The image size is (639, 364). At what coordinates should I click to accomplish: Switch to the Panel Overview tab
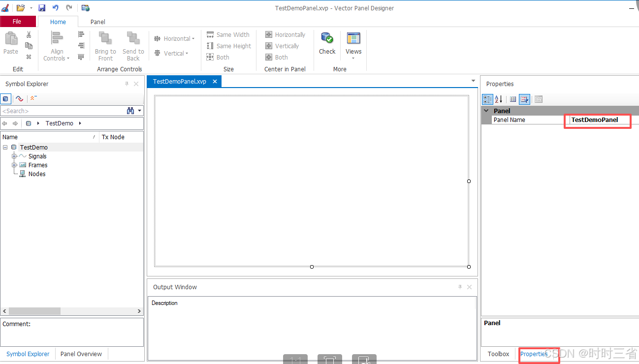(x=81, y=354)
